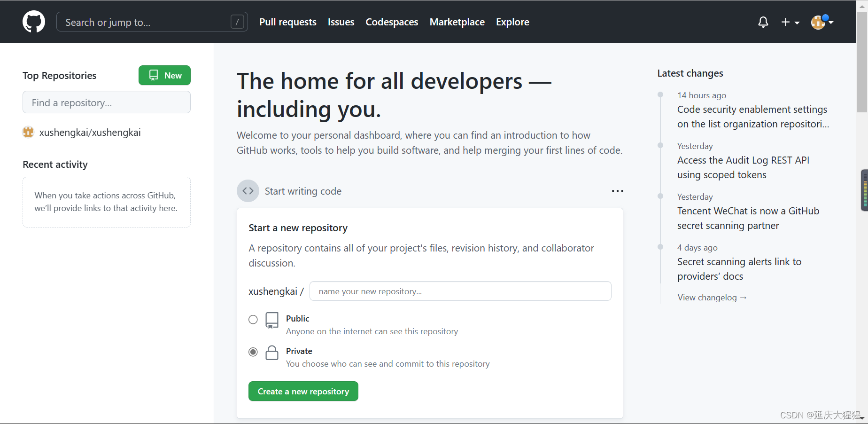Screen dimensions: 868x424
Task: Open the plus create-new dropdown
Action: (790, 22)
